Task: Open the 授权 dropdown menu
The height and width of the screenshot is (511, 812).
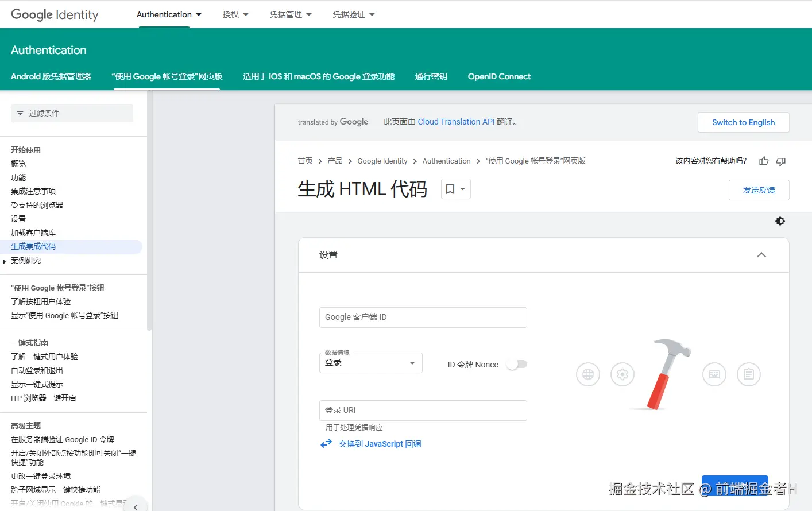Action: point(235,14)
